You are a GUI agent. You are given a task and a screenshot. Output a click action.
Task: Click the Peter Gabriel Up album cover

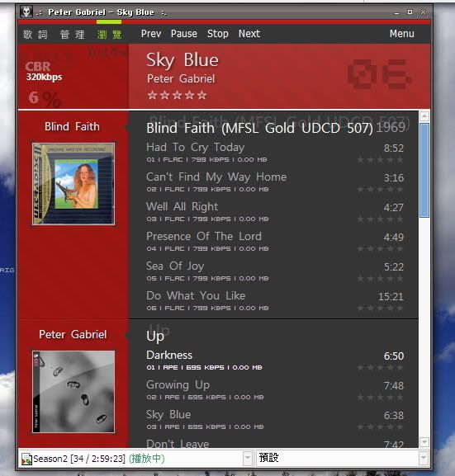pyautogui.click(x=73, y=392)
